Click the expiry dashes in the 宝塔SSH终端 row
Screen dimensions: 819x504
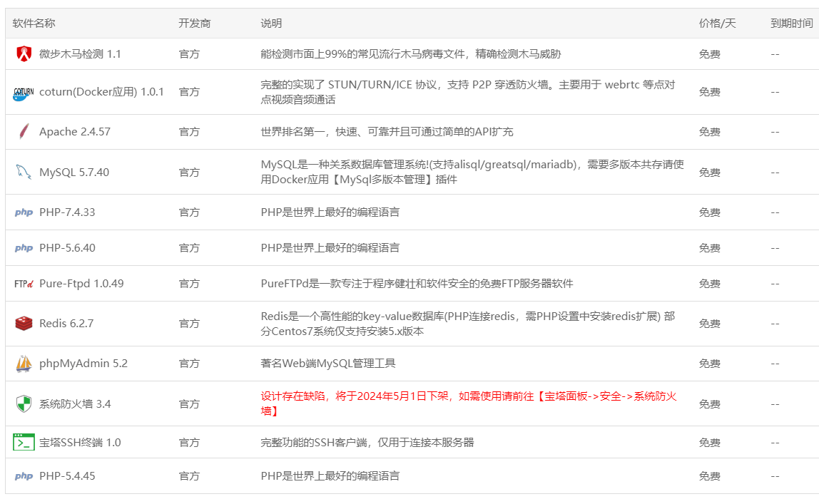click(x=775, y=443)
